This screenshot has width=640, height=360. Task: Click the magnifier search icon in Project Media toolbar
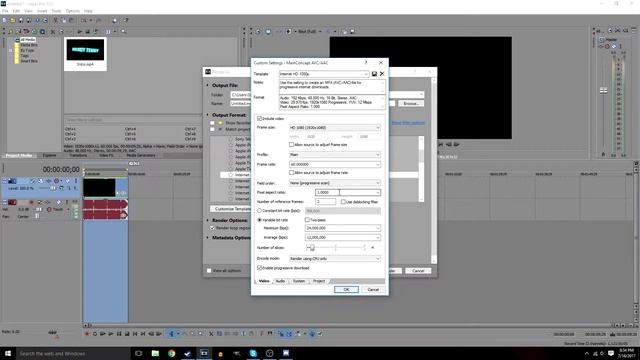[123, 31]
